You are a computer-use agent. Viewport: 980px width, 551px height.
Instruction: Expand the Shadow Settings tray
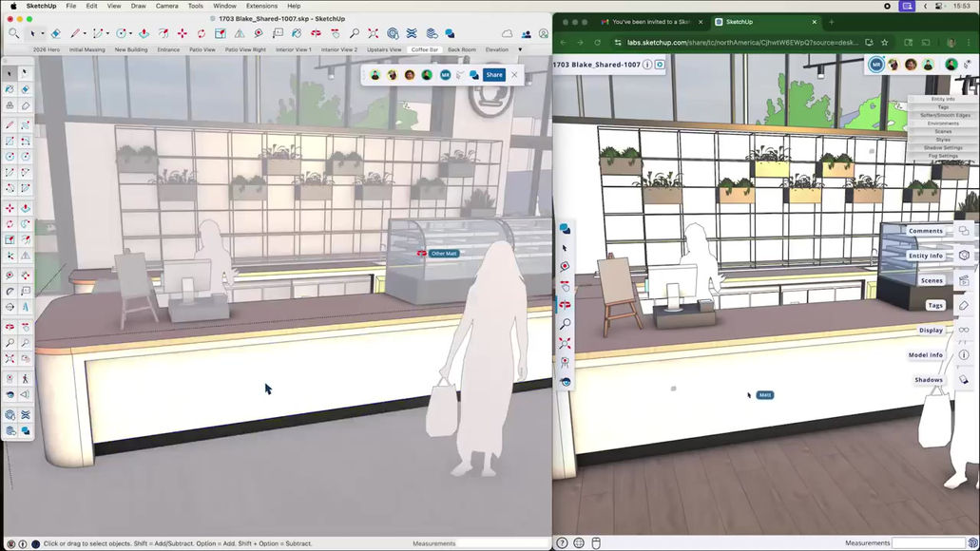pyautogui.click(x=943, y=147)
